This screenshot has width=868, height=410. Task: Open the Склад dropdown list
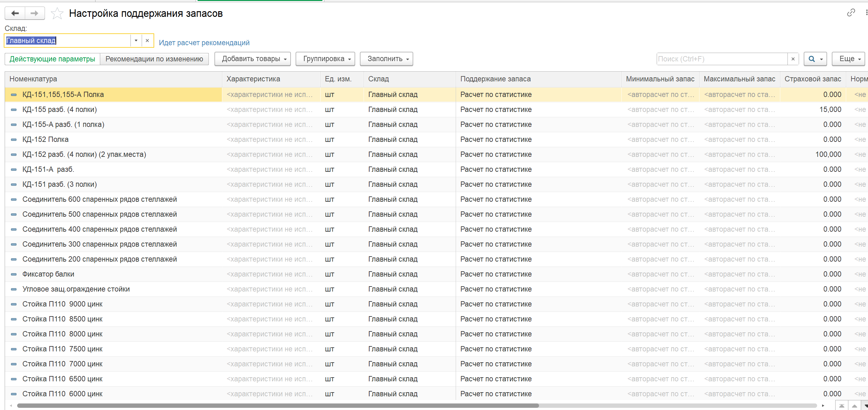136,41
